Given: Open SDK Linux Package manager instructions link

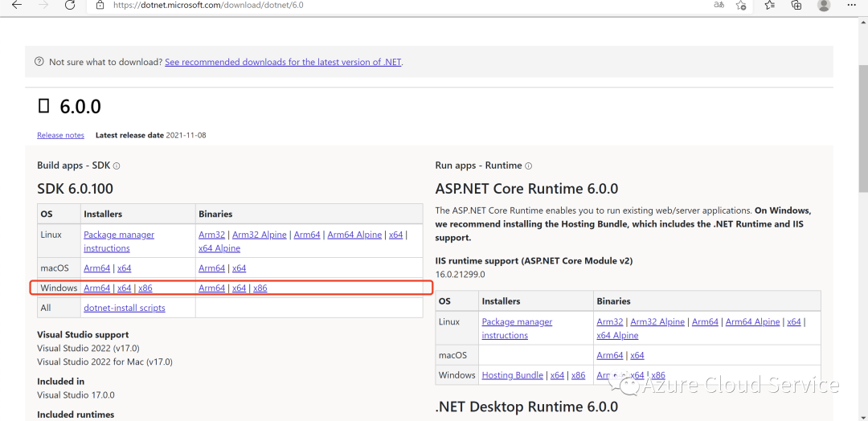Looking at the screenshot, I should point(119,241).
